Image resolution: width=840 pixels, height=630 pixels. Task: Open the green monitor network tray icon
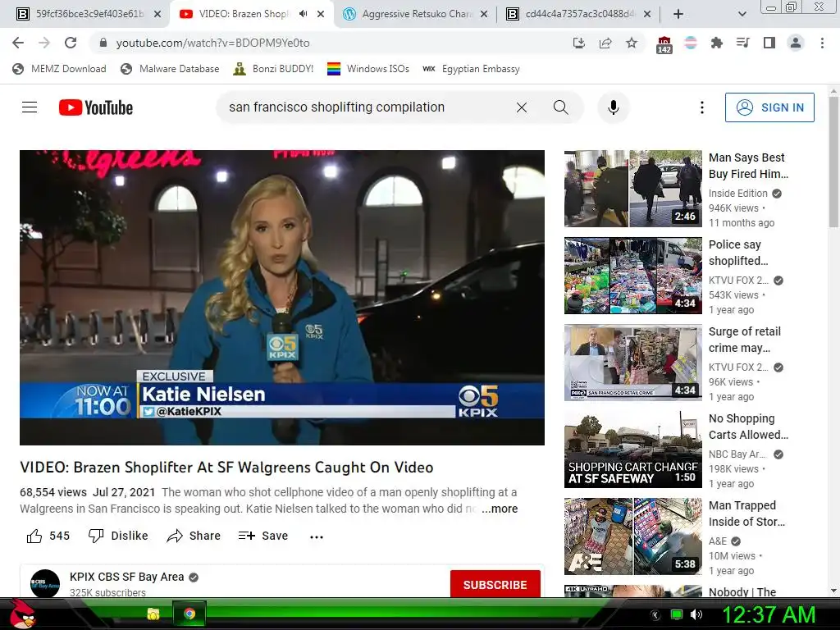click(677, 614)
